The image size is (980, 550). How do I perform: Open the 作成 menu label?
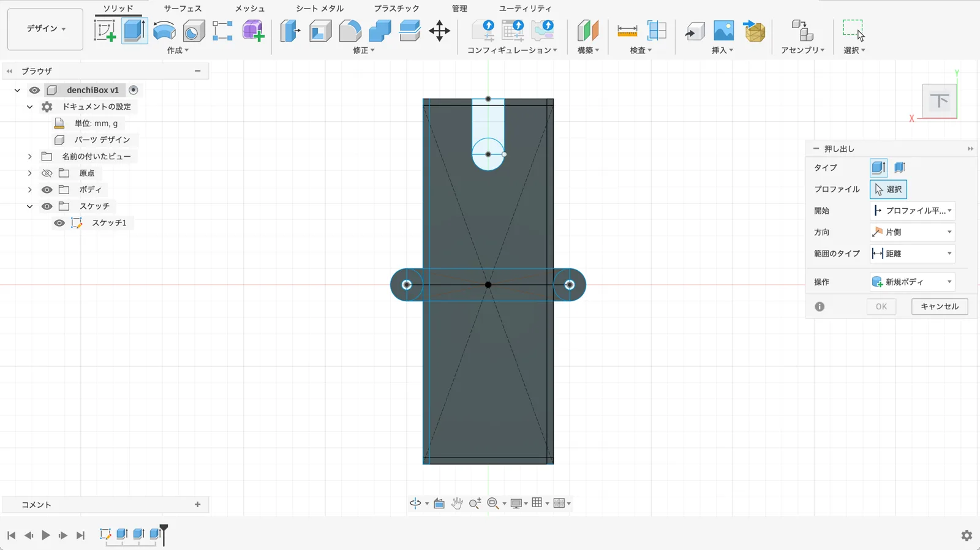(x=178, y=50)
